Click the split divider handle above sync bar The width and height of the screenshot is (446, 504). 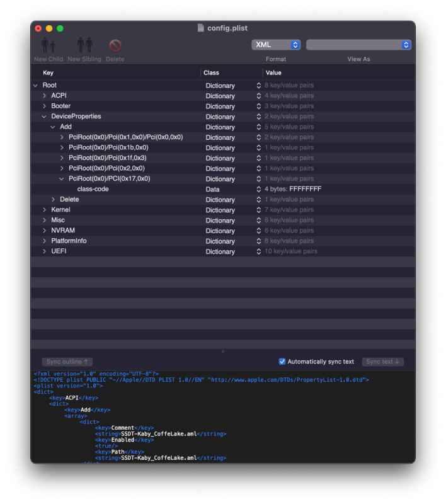[x=223, y=351]
